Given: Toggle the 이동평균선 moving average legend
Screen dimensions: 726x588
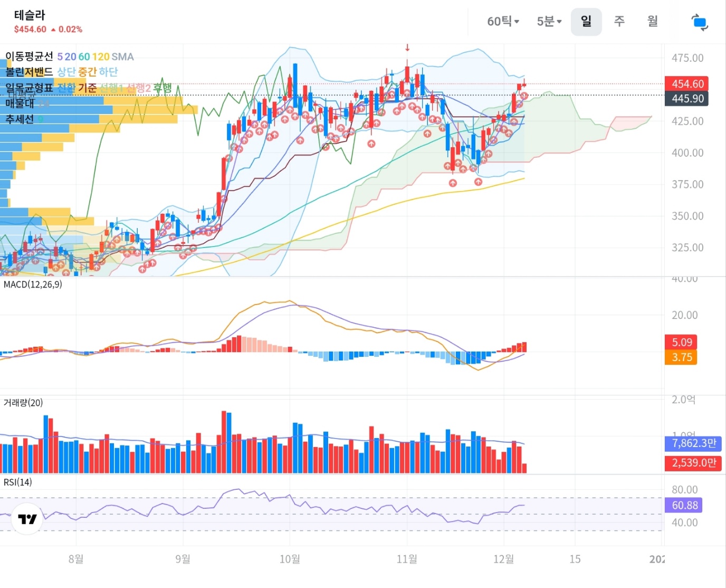Looking at the screenshot, I should tap(30, 56).
